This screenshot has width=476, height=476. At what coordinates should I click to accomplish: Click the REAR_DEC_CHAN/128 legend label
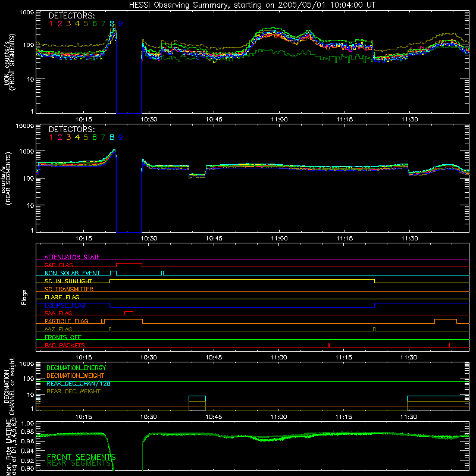(x=79, y=383)
